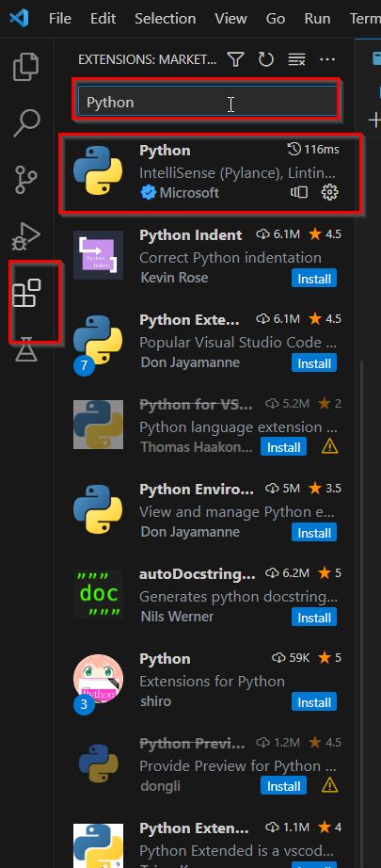Click the dongli publisher name
Viewport: 381px width, 868px height.
point(160,785)
